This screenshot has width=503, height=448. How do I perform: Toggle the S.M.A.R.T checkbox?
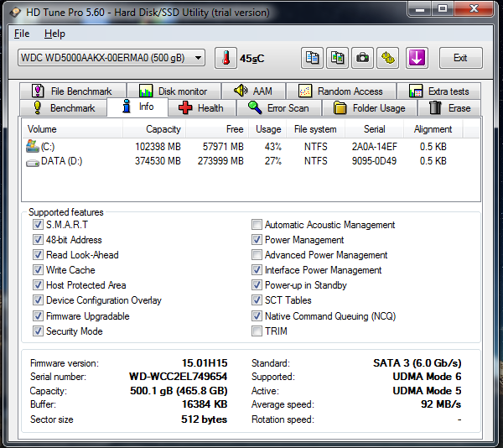38,225
